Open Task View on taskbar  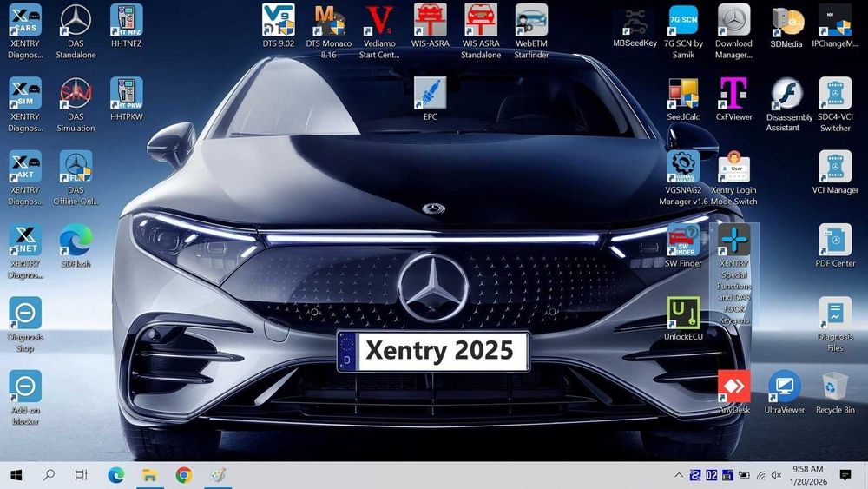point(82,475)
